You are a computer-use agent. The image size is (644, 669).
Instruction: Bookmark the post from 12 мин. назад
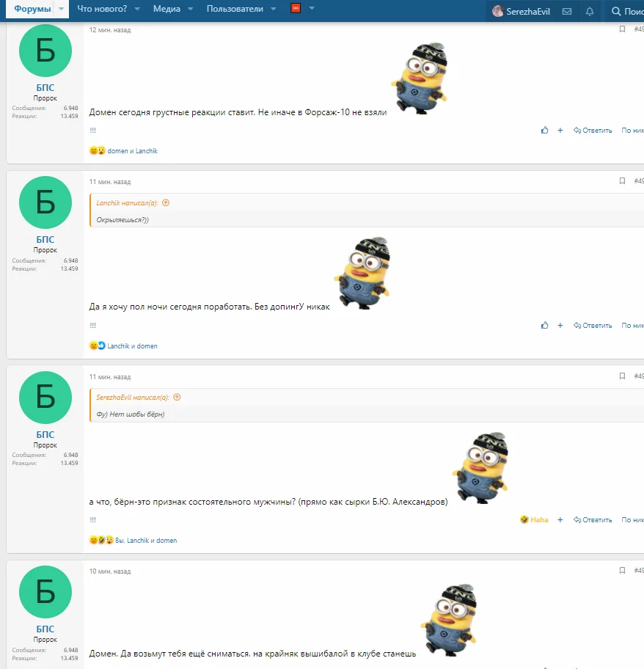tap(622, 29)
